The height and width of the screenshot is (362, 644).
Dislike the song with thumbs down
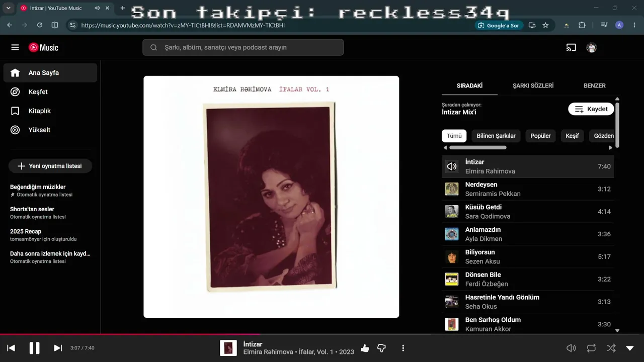click(x=381, y=348)
